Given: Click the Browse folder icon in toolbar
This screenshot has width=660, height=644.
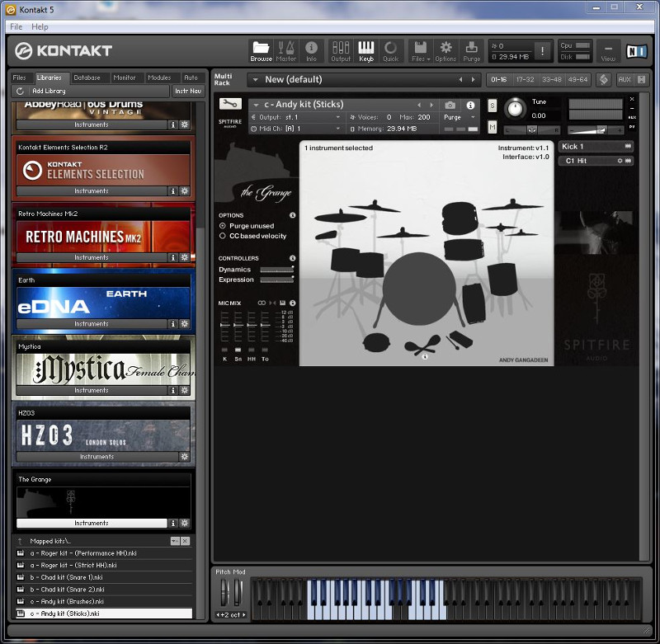Looking at the screenshot, I should coord(261,51).
